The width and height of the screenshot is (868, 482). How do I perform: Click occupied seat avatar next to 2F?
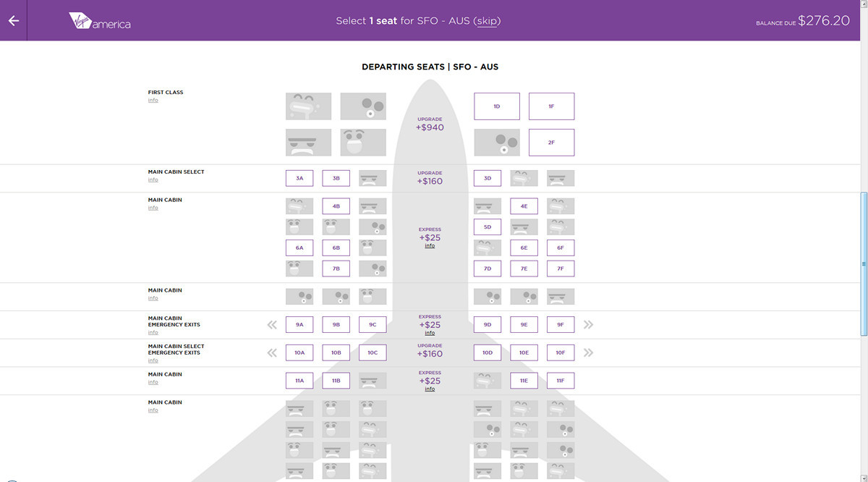point(497,143)
